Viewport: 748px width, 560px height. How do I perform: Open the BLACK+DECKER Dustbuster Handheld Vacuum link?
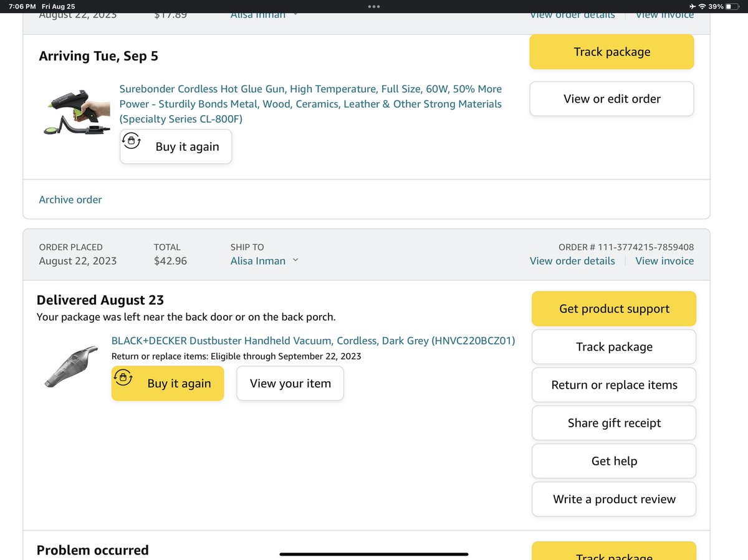pos(313,341)
